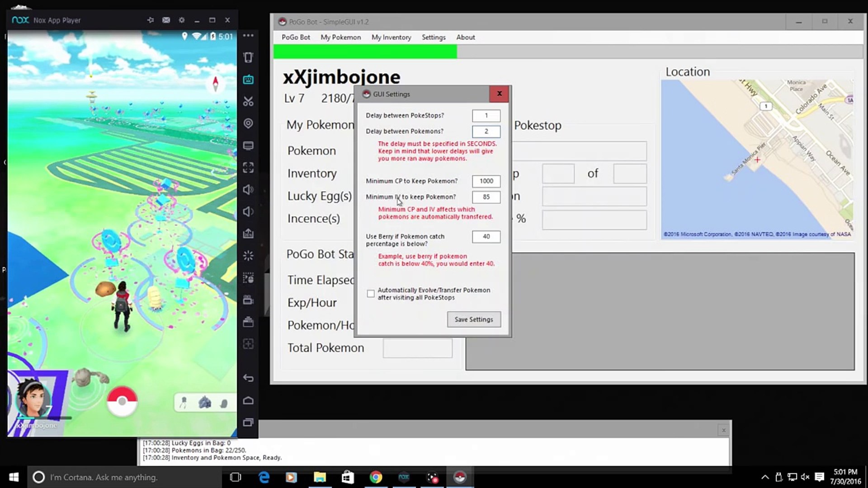Click Nox fullscreen icon in sidebar

[248, 168]
